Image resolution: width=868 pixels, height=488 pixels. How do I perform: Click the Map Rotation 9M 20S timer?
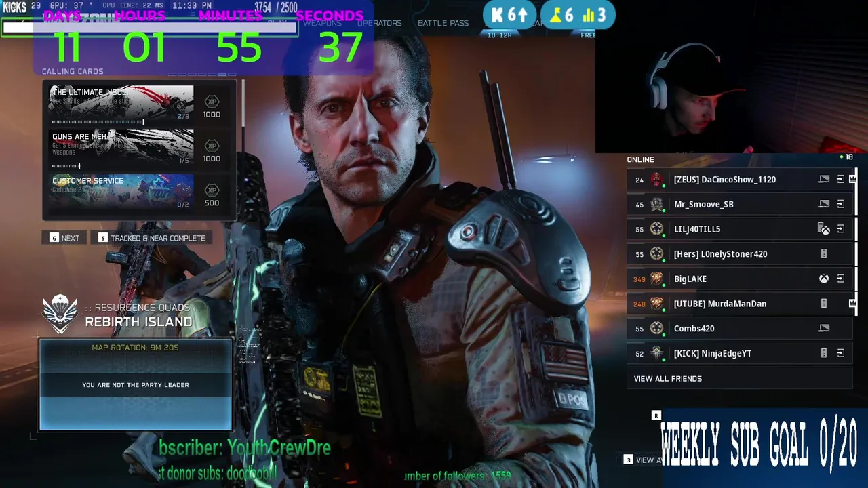[x=135, y=348]
